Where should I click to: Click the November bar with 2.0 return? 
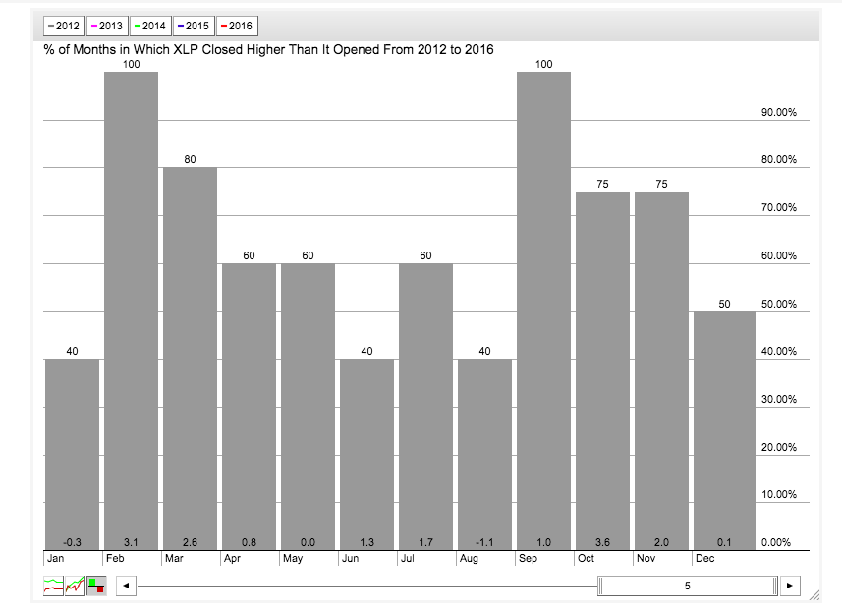[661, 370]
